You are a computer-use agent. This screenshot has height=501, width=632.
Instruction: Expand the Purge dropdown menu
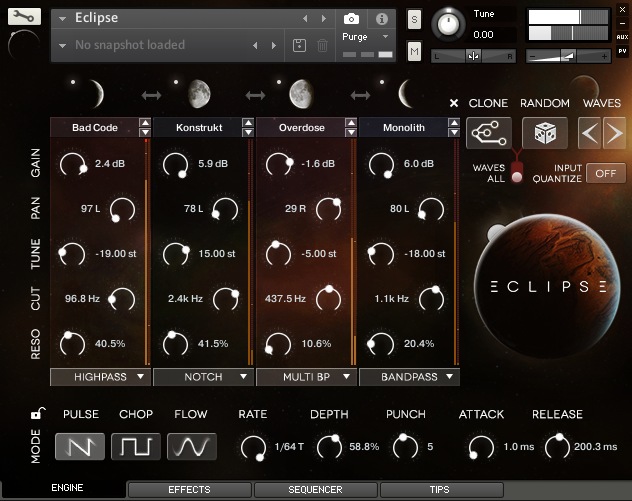coord(364,37)
